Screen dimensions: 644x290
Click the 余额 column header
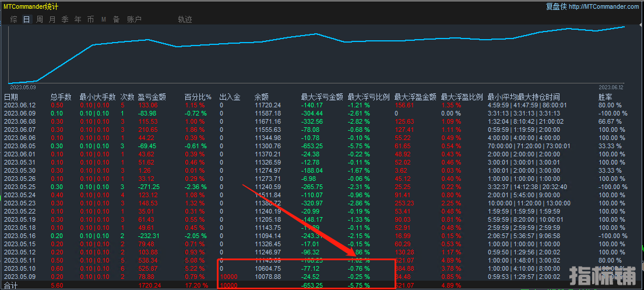tap(262, 97)
